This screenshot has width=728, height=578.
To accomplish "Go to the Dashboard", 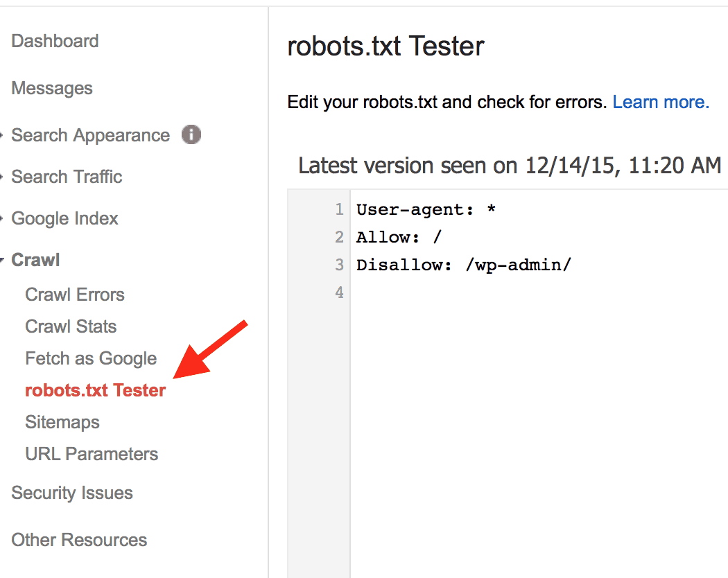I will click(x=55, y=41).
